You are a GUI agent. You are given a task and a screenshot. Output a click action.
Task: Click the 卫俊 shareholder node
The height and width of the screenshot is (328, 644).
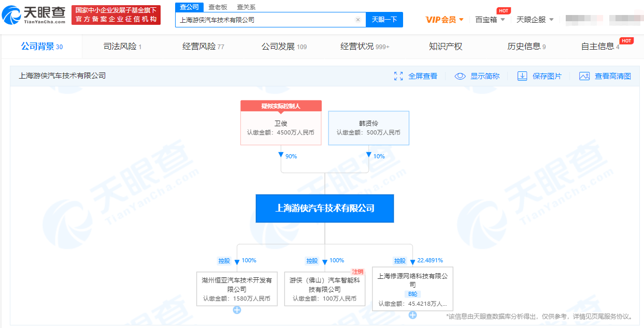(281, 128)
